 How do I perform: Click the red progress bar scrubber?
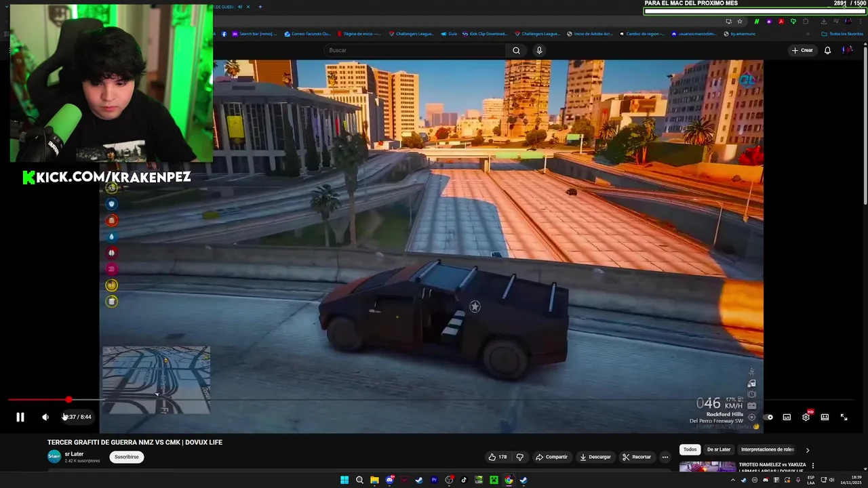[68, 400]
